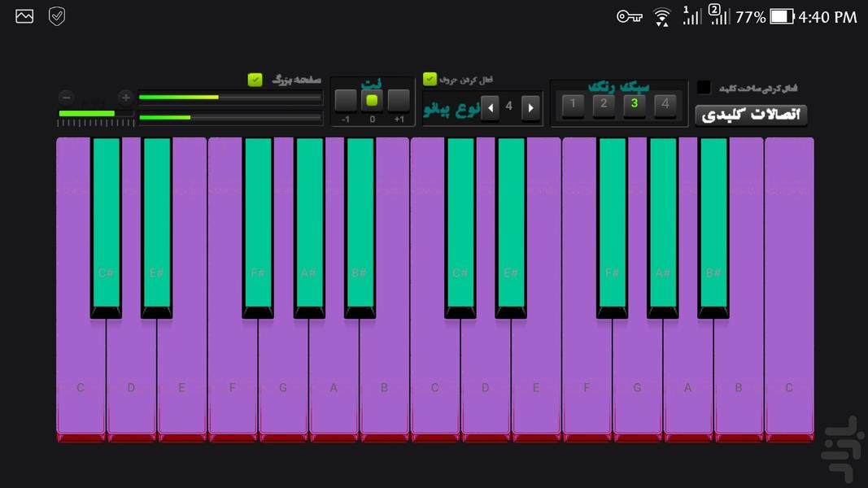Select active color style 3

pos(635,104)
